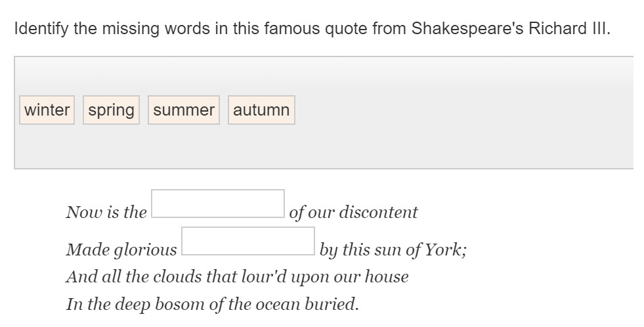Focus the drop box before 'of our discontent'
Screen dimensions: 644x327
point(218,204)
